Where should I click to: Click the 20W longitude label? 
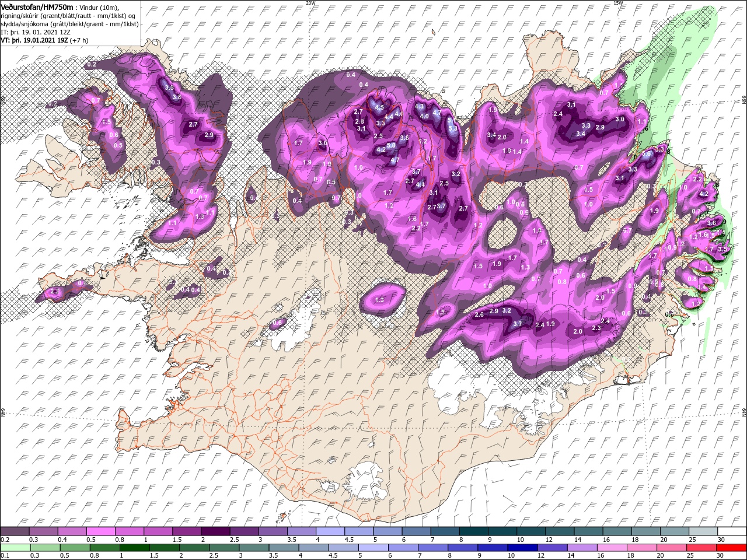pyautogui.click(x=310, y=3)
